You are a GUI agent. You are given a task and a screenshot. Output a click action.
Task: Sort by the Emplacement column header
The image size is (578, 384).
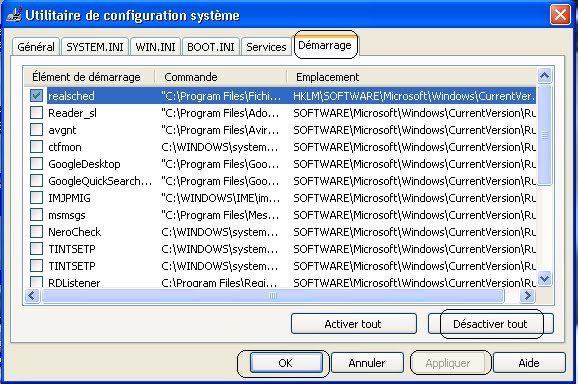coord(412,77)
